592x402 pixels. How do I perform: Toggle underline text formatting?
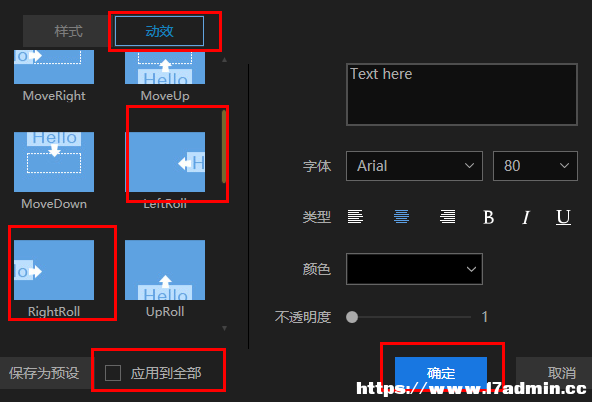pos(563,217)
